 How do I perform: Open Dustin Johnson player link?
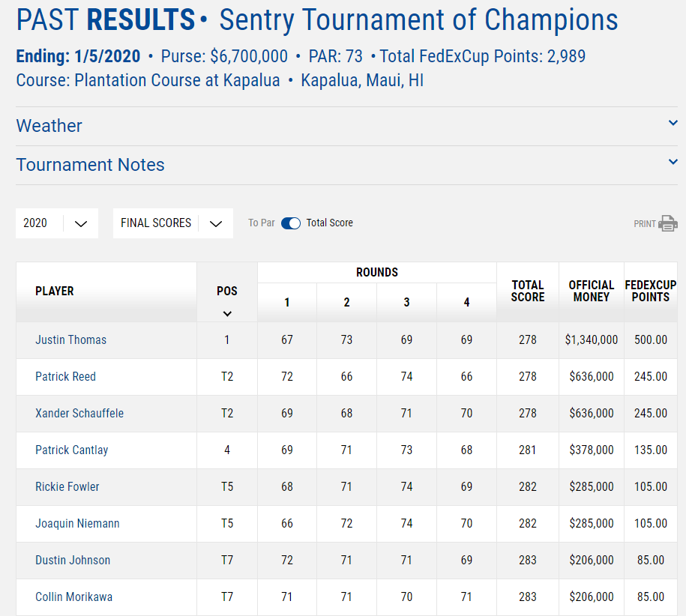click(x=73, y=560)
